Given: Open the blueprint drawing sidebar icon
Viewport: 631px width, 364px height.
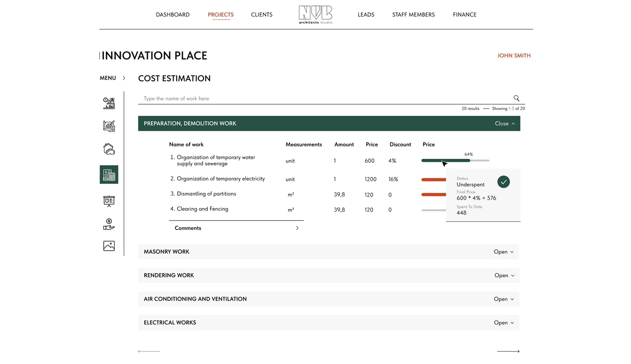Looking at the screenshot, I should [109, 126].
